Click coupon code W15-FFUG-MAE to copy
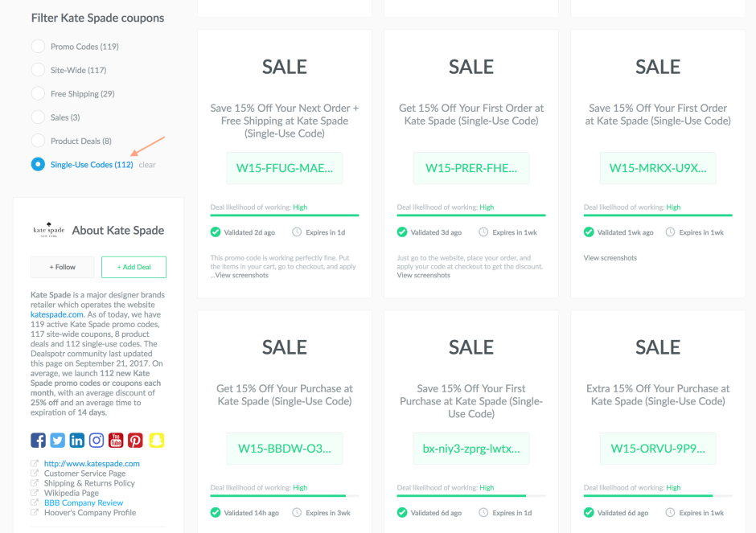The width and height of the screenshot is (756, 533). point(284,167)
